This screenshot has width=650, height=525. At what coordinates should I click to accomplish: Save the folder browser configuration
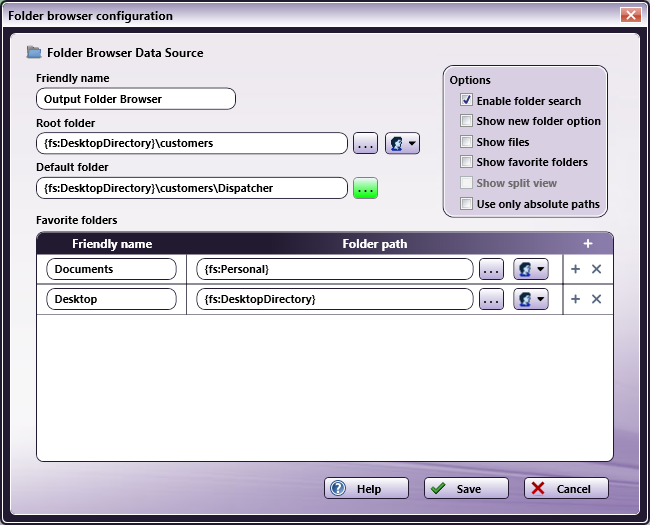tap(466, 488)
